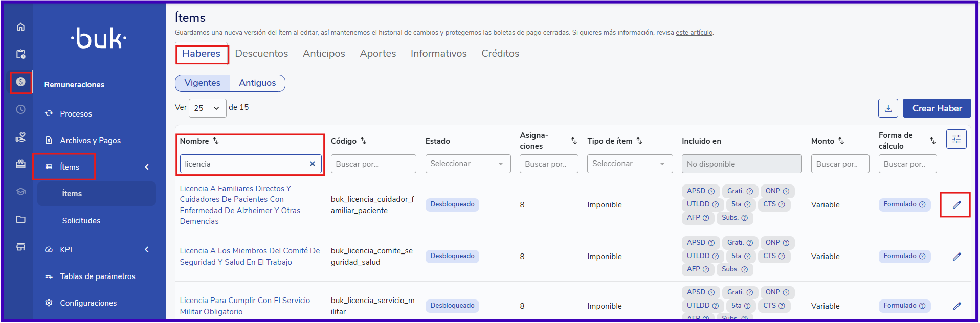This screenshot has width=980, height=323.
Task: Click the clock icon in the left rail
Action: (20, 109)
